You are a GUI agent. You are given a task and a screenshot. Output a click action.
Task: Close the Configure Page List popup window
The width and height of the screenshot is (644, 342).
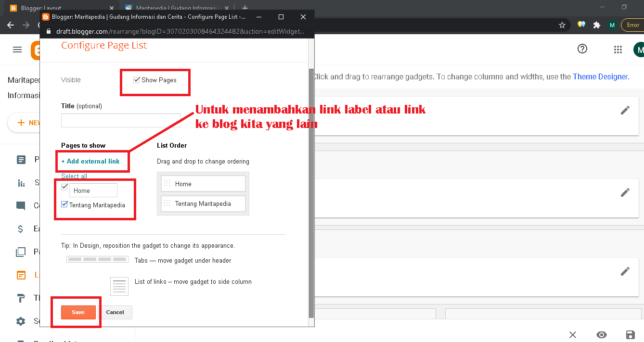pyautogui.click(x=303, y=17)
